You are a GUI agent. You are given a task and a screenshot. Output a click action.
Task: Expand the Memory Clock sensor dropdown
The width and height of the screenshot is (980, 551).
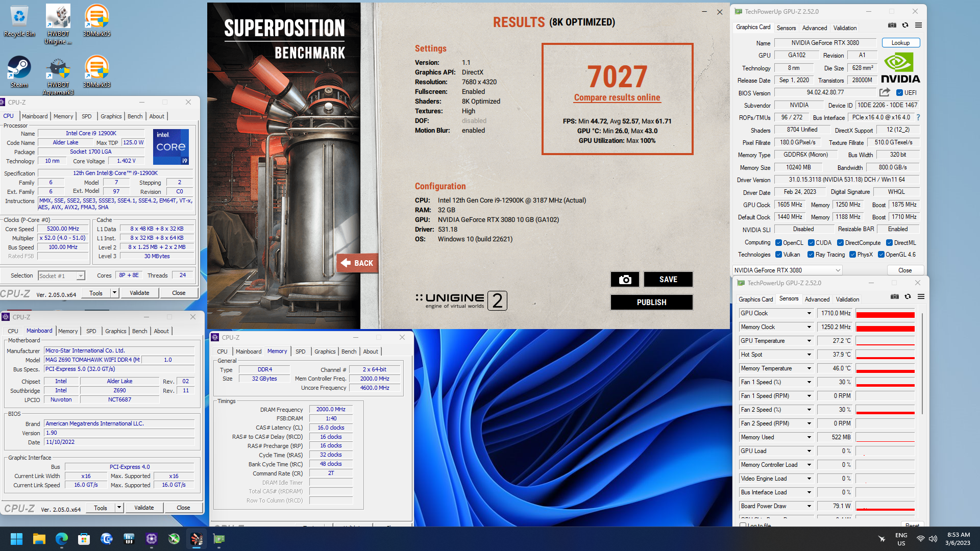click(809, 327)
